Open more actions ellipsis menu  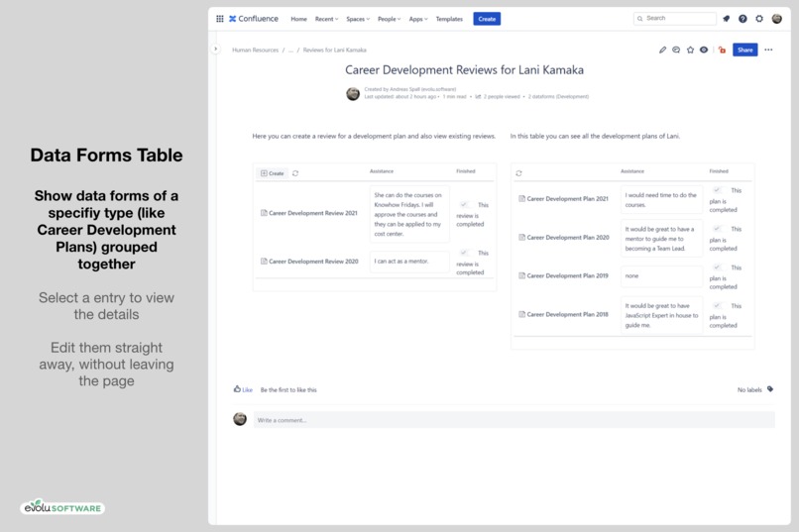click(768, 50)
